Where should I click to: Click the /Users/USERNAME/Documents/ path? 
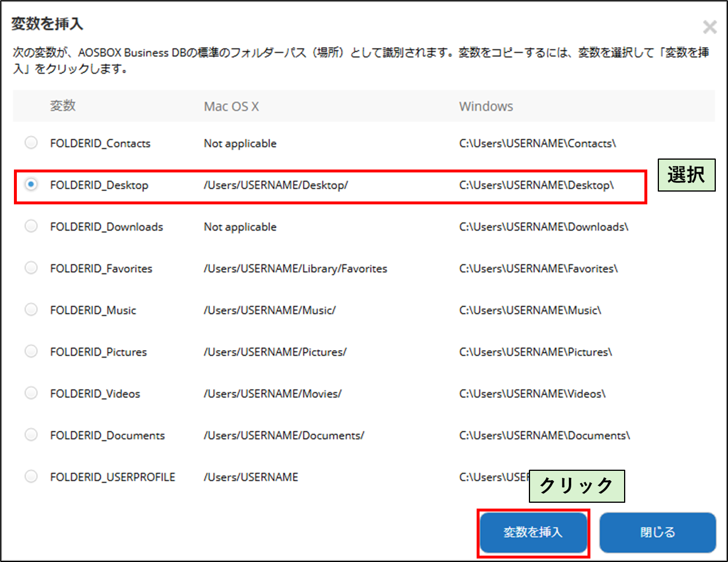coord(284,435)
